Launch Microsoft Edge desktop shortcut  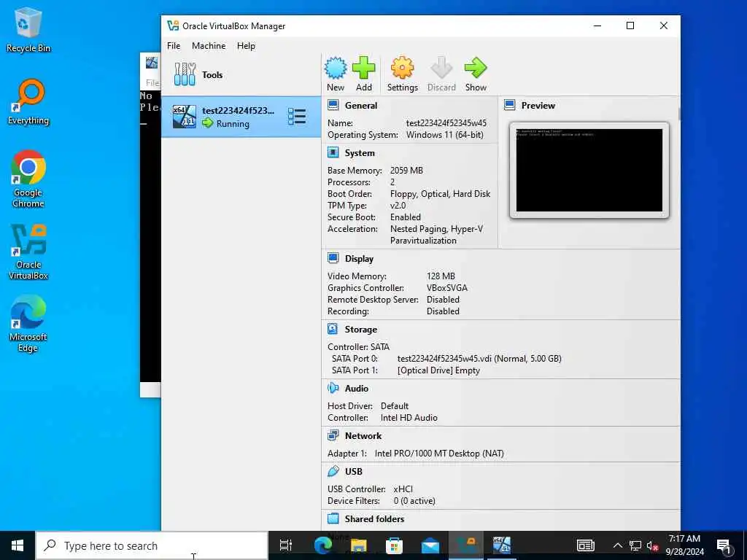[x=28, y=324]
